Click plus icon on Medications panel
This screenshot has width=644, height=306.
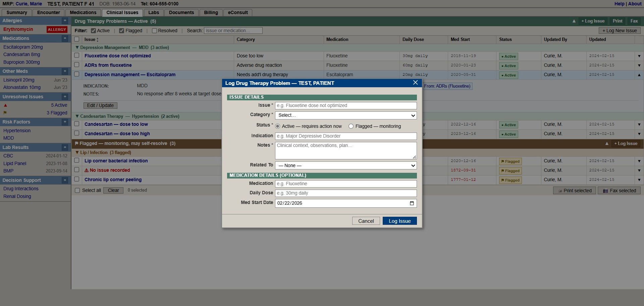[x=65, y=39]
